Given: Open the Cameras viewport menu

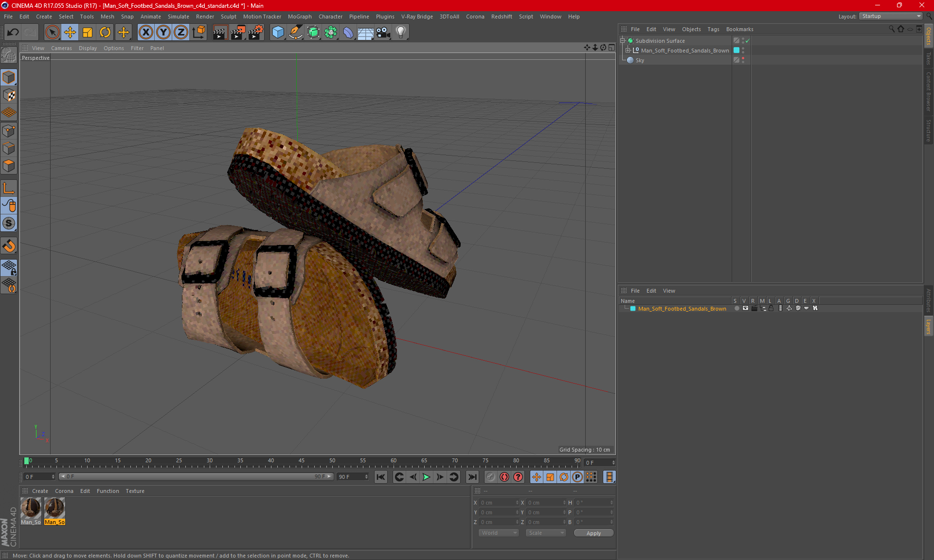Looking at the screenshot, I should (x=61, y=48).
